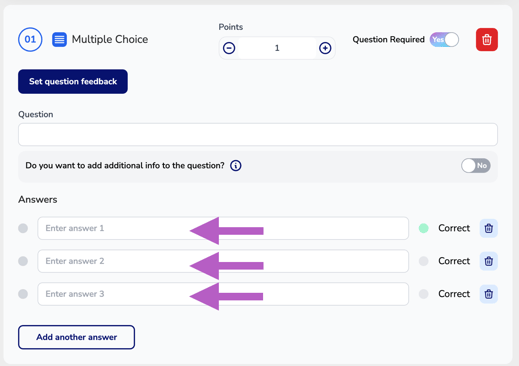Viewport: 519px width, 366px height.
Task: Mark answer 1 as Correct
Action: click(423, 228)
